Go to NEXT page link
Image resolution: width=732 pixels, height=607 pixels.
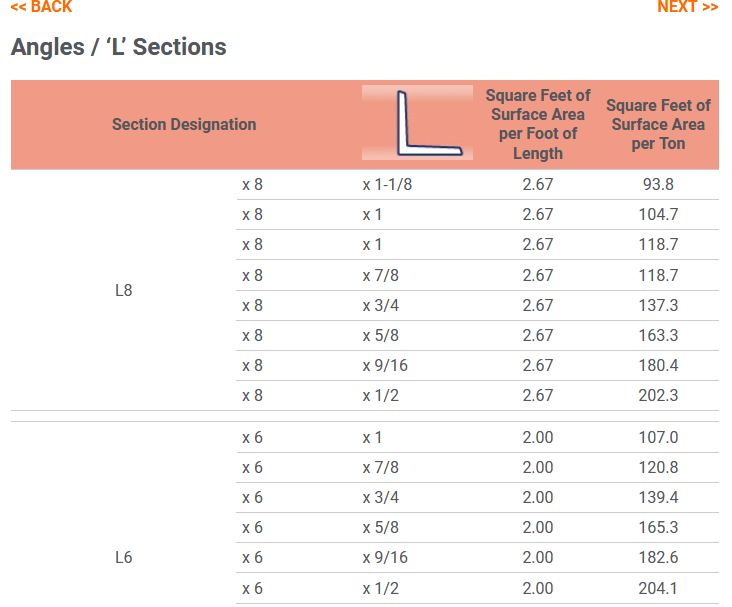tap(687, 7)
